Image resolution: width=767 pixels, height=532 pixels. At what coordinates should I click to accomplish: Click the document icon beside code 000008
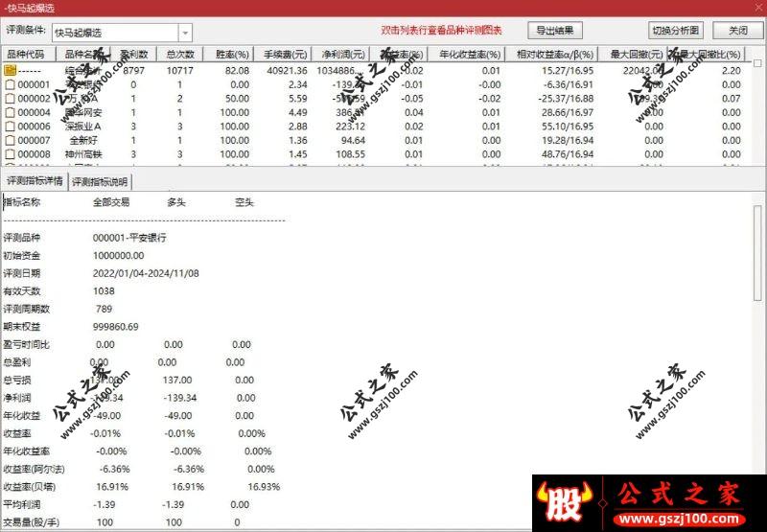10,154
